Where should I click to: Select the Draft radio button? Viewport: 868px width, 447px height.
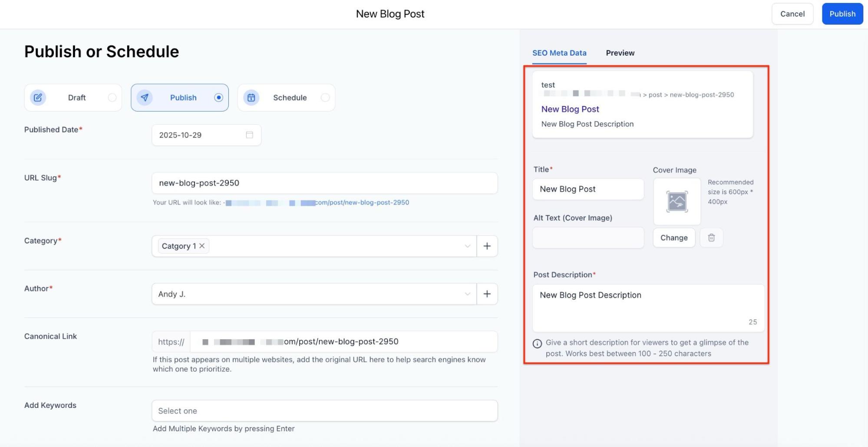[112, 98]
